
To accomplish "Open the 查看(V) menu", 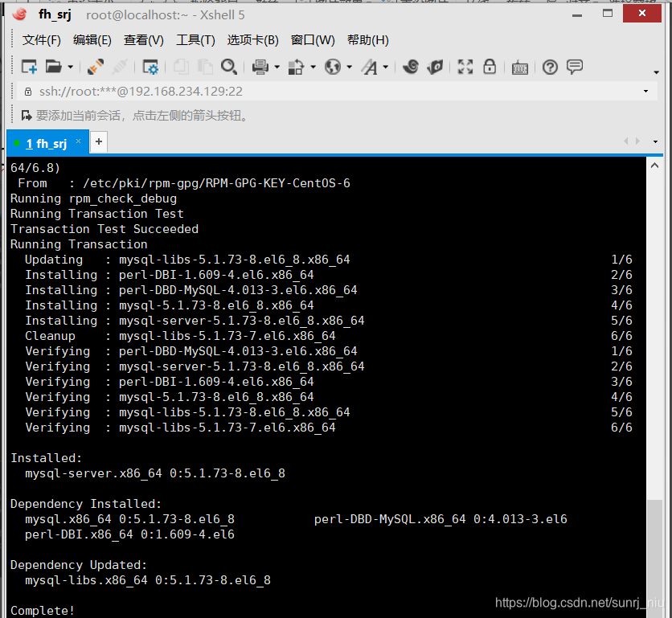I will tap(144, 40).
